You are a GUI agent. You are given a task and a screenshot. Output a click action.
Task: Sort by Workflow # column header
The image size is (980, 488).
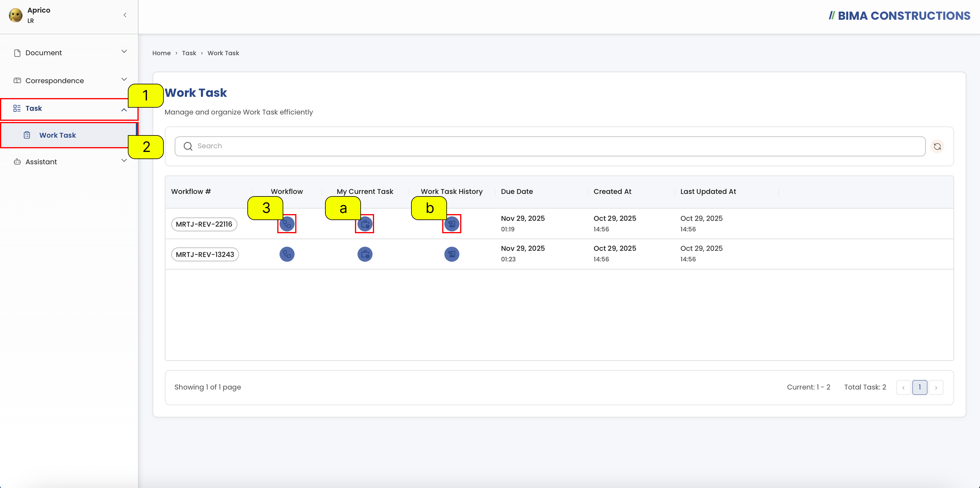point(191,191)
